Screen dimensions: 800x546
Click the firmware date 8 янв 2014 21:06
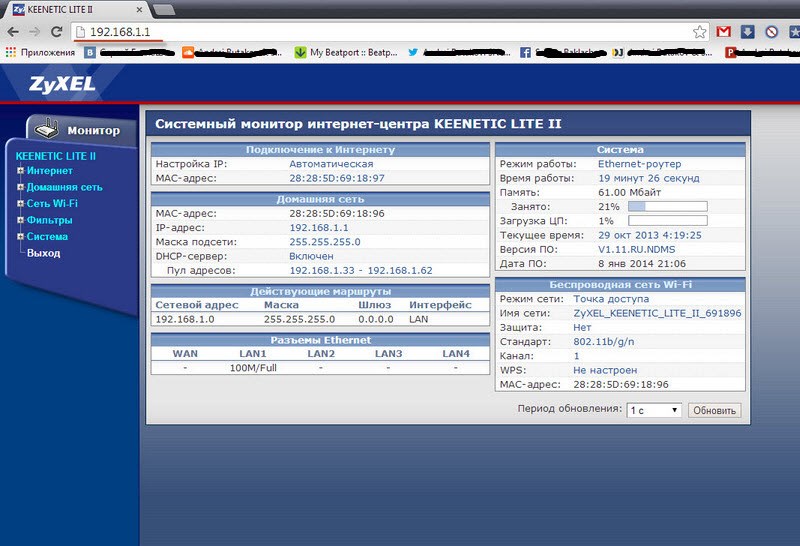[642, 264]
